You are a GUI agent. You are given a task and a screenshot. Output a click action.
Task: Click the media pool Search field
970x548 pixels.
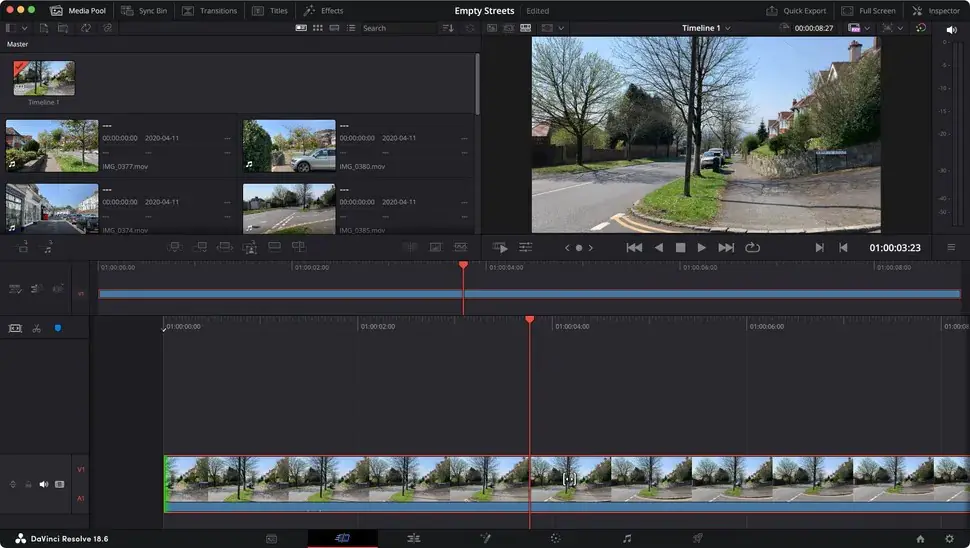(x=394, y=28)
